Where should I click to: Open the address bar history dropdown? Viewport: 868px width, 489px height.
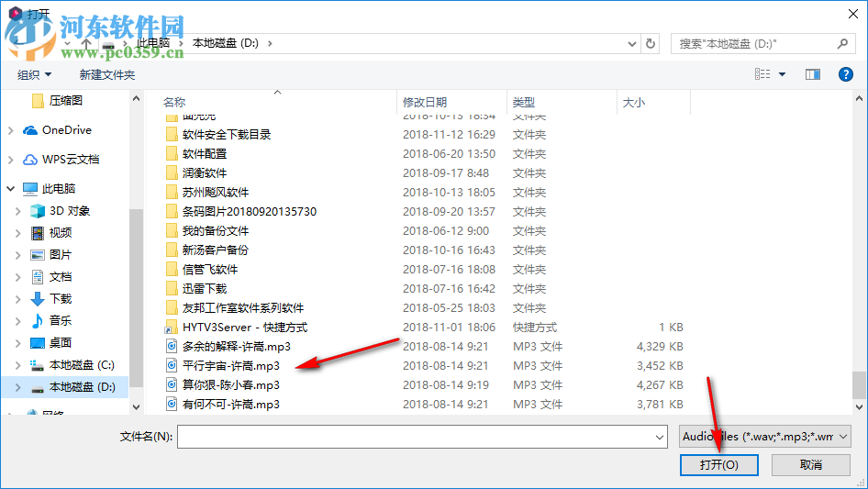pyautogui.click(x=631, y=44)
